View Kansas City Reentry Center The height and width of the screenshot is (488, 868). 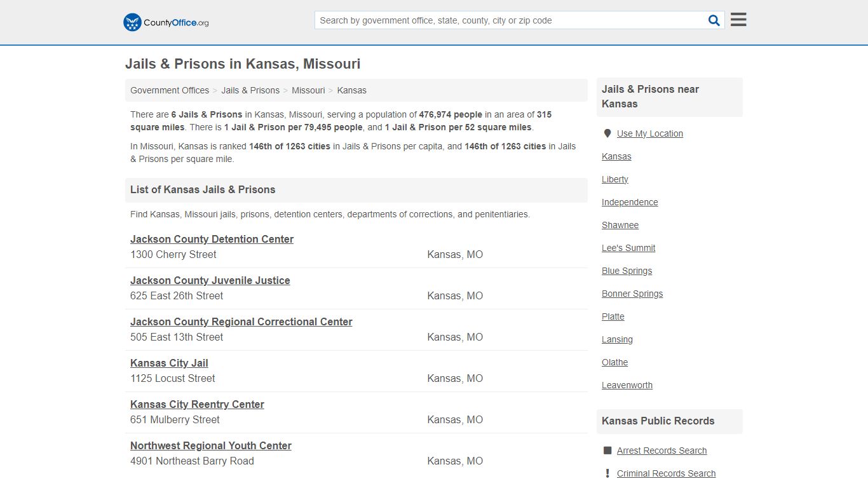click(197, 404)
